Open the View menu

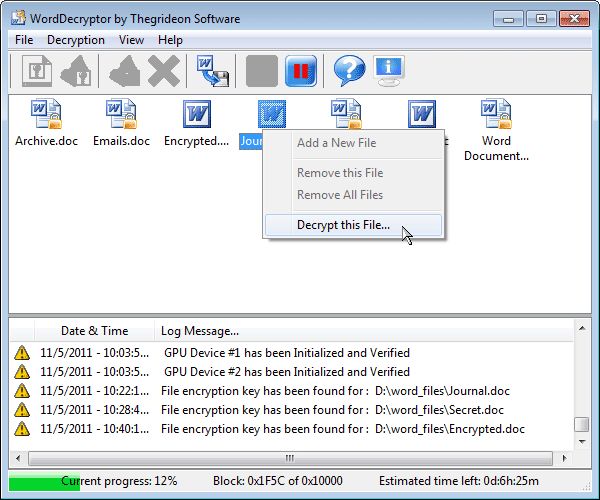[x=131, y=40]
